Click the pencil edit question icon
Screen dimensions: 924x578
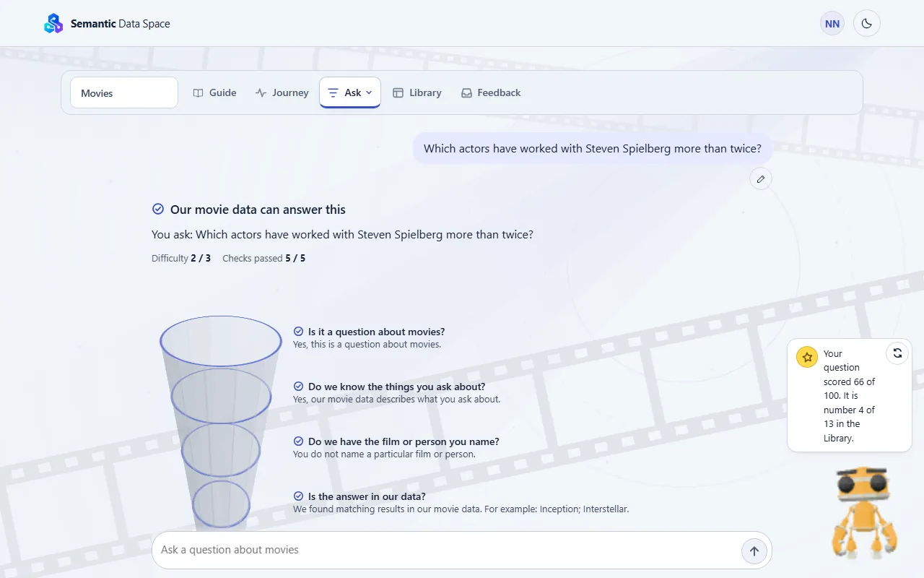click(x=761, y=178)
